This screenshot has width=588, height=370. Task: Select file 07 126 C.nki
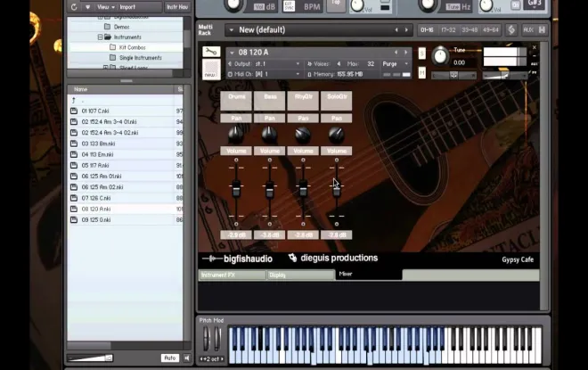(126, 198)
